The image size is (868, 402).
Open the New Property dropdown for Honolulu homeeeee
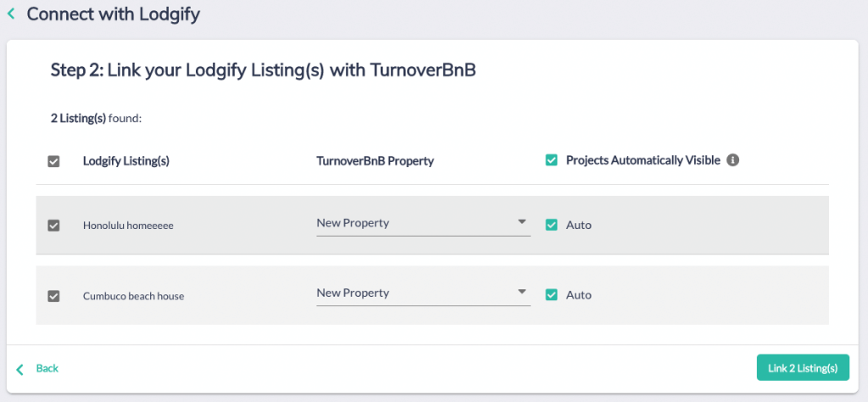point(423,224)
